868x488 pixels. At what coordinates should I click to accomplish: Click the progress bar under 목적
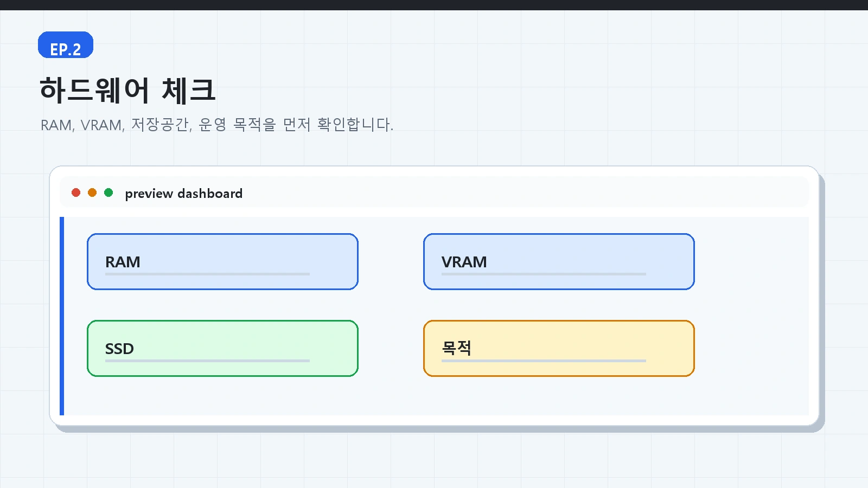coord(544,361)
